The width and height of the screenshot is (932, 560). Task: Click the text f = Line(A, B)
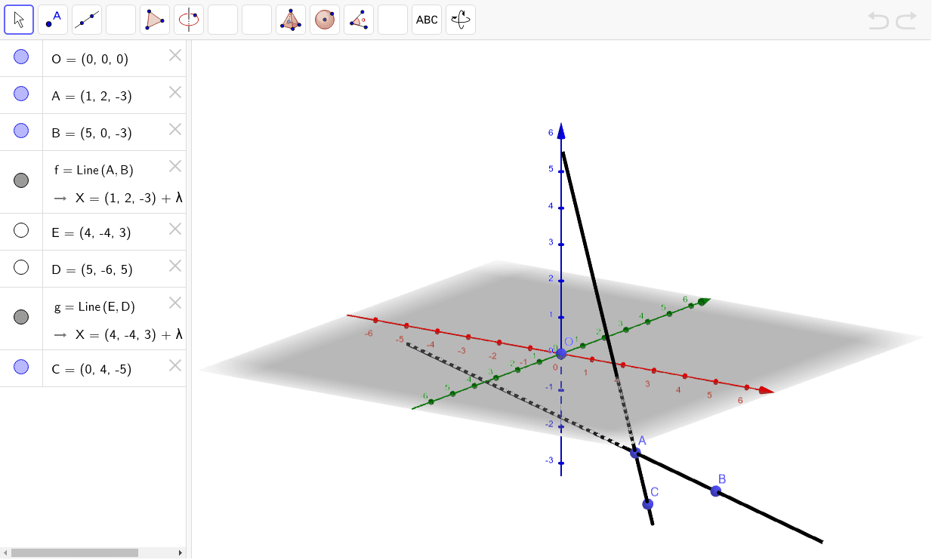(x=94, y=171)
